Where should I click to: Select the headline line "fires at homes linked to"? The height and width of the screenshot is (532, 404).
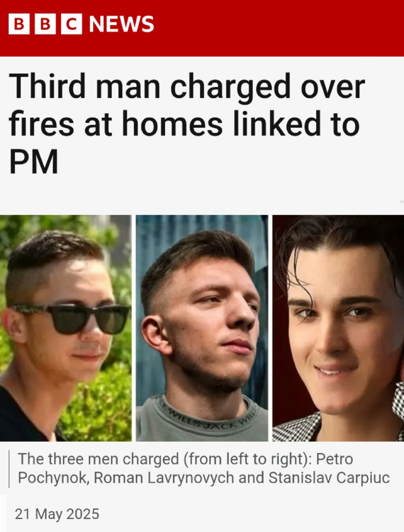[x=184, y=123]
